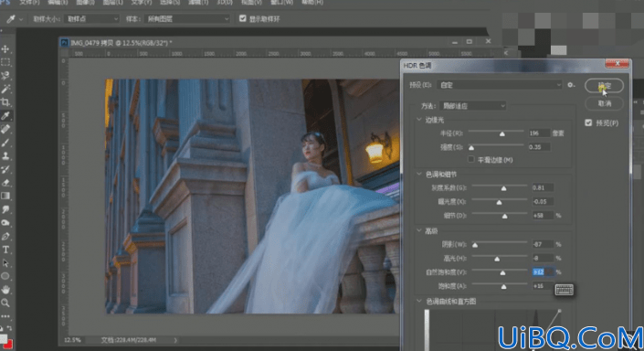Click the Cancel button in HDR dialog

[x=604, y=103]
